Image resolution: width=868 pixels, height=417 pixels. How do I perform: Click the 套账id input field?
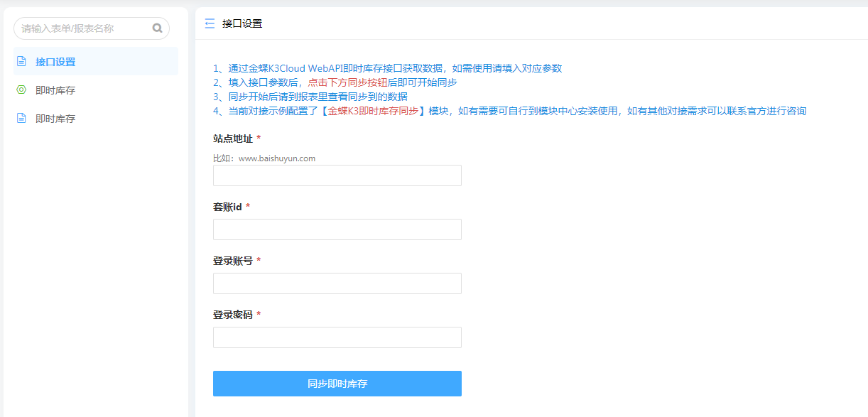[337, 229]
